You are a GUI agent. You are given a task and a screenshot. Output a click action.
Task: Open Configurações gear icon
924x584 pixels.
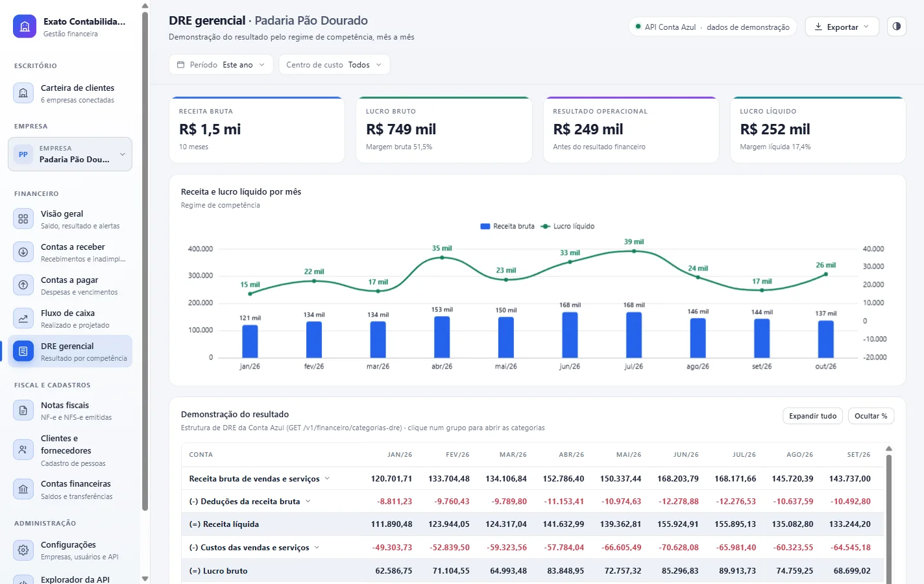[23, 550]
